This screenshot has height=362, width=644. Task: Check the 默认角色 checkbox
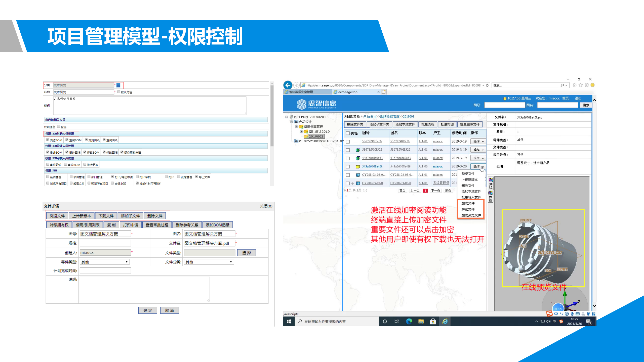click(119, 92)
